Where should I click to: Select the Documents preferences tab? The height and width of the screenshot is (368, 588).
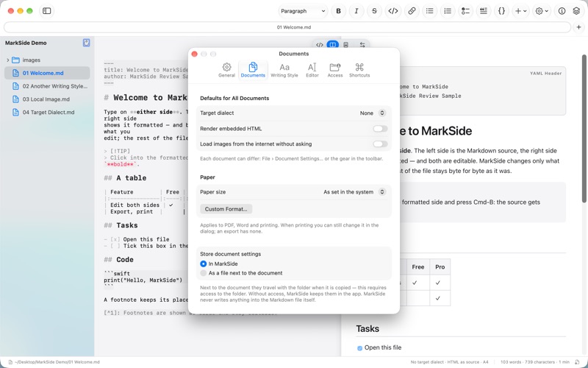253,70
